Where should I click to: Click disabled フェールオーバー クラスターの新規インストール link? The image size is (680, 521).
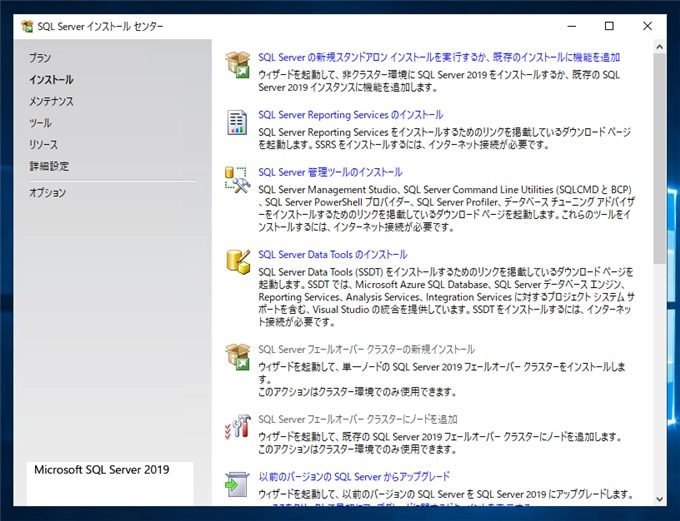pyautogui.click(x=366, y=350)
